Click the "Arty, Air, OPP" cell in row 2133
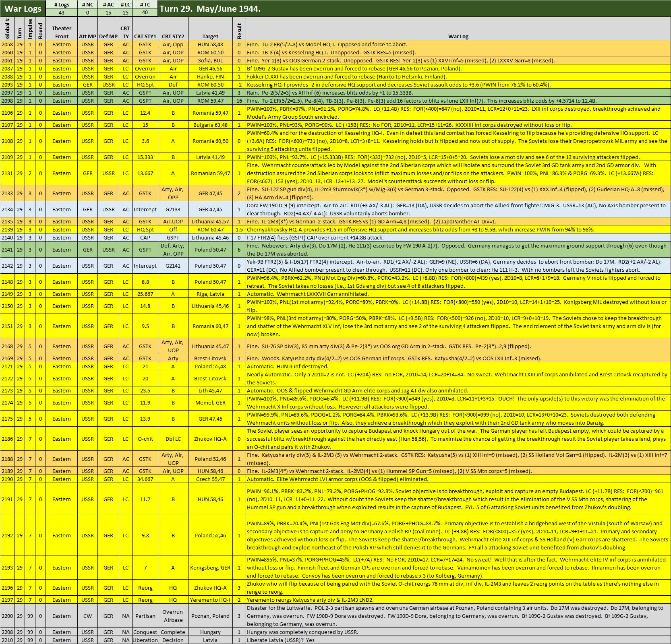The height and width of the screenshot is (644, 671). 173,193
